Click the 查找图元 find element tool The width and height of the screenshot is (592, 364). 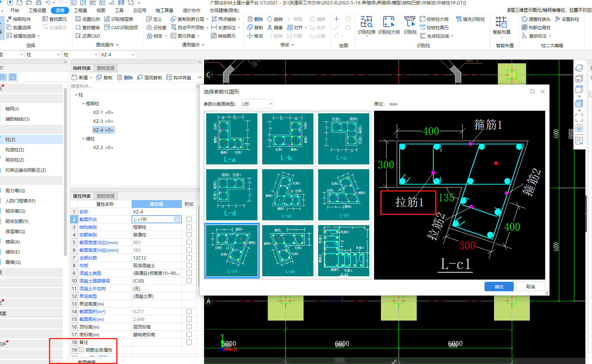pos(55,19)
